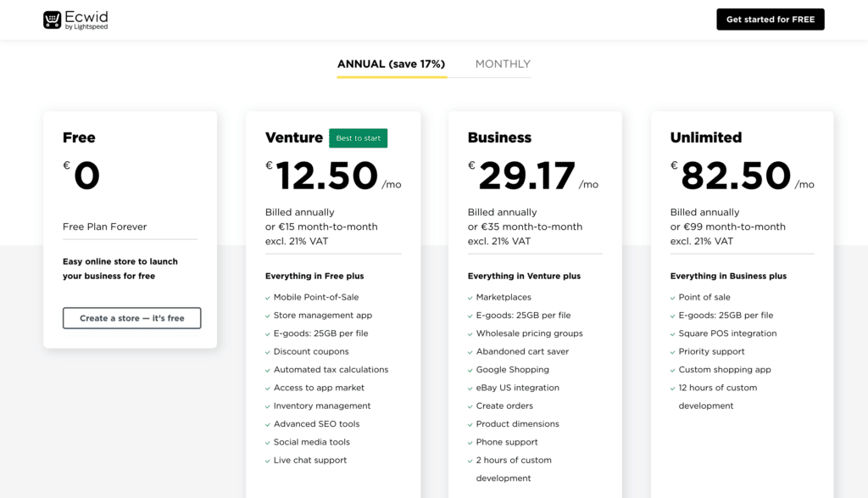Click the checkmark beside Access to app market
868x498 pixels.
coord(267,389)
